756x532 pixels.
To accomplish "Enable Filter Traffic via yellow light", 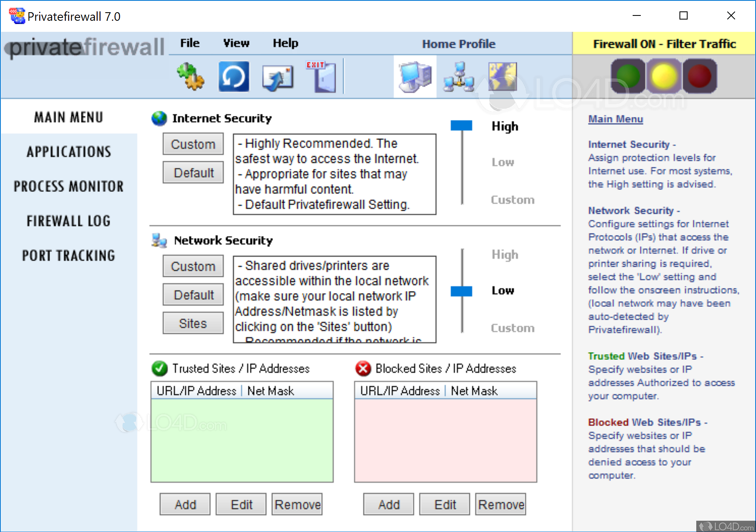I will click(664, 76).
